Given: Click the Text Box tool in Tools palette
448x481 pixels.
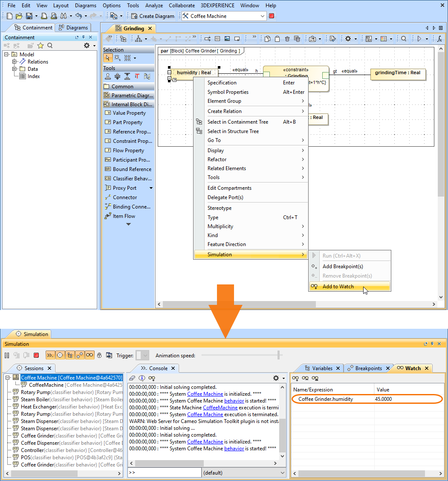Looking at the screenshot, I should pos(137,76).
